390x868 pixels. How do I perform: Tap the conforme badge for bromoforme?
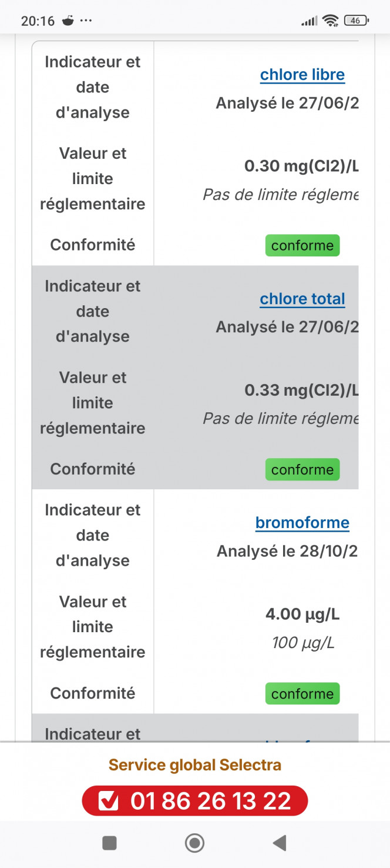click(x=302, y=693)
